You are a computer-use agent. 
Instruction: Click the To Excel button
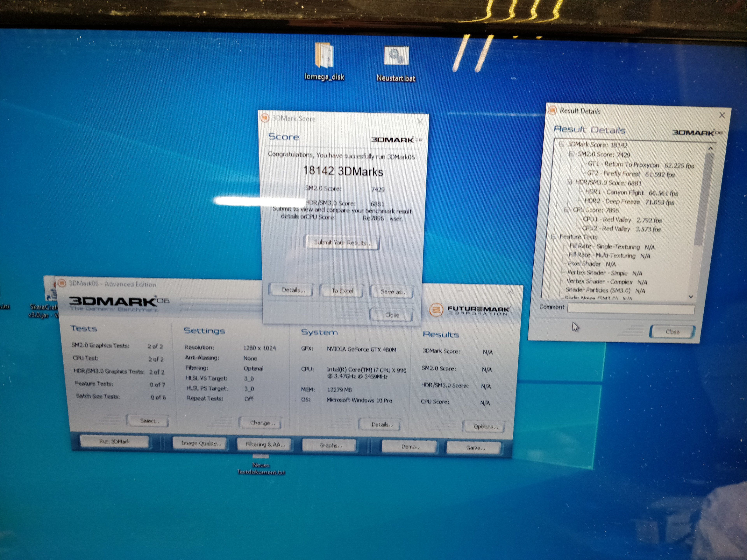point(342,291)
